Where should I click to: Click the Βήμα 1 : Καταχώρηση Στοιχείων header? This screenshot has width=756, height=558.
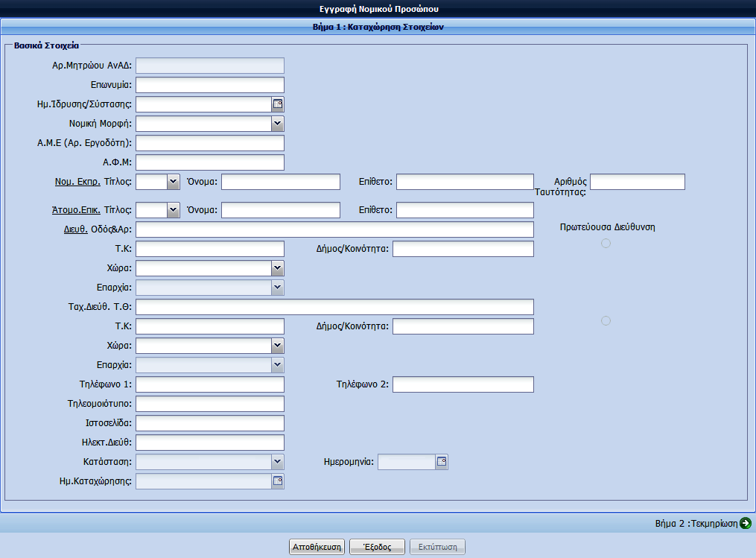click(x=378, y=27)
